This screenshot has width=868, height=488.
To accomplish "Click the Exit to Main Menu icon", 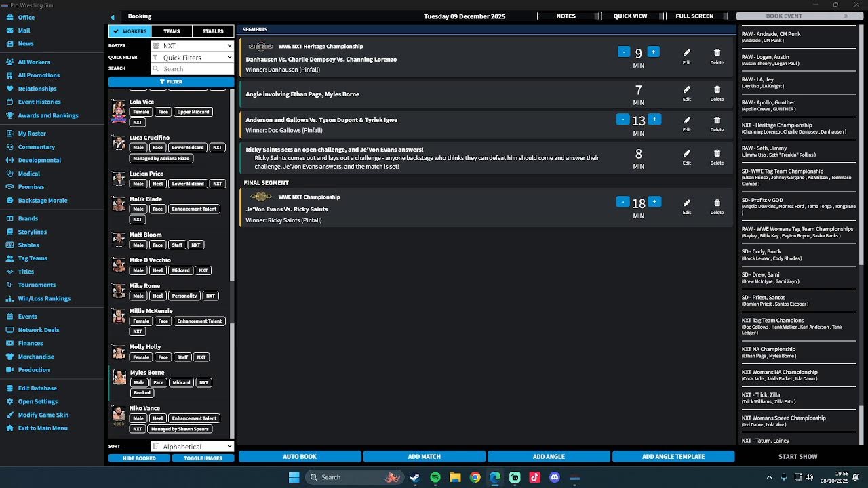I will (10, 428).
